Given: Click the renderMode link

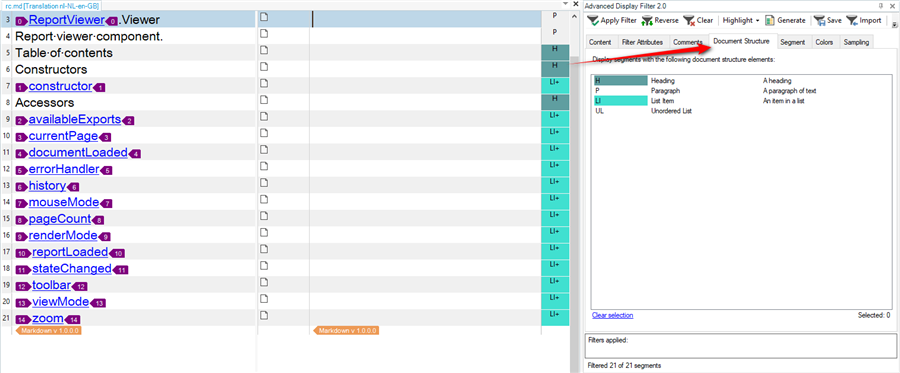Looking at the screenshot, I should (x=63, y=236).
